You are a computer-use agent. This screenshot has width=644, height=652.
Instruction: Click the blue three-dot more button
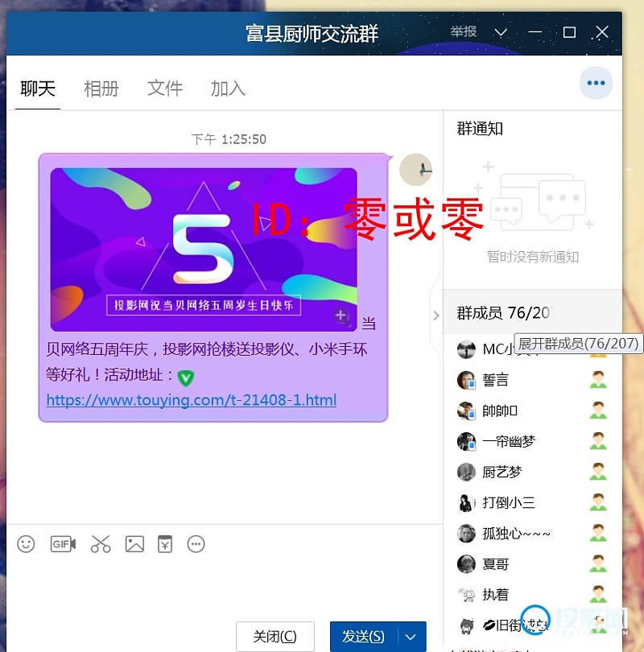pyautogui.click(x=596, y=83)
